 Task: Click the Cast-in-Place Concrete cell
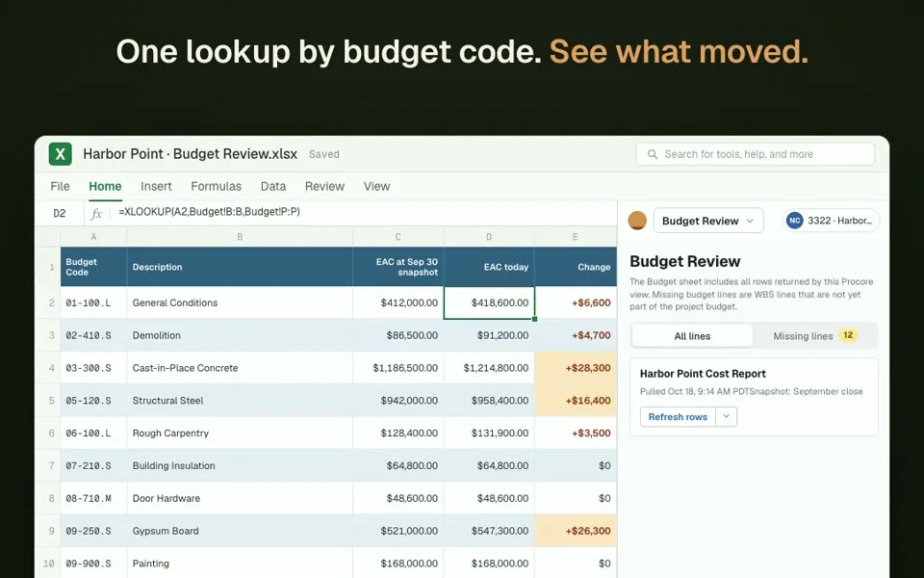point(240,368)
